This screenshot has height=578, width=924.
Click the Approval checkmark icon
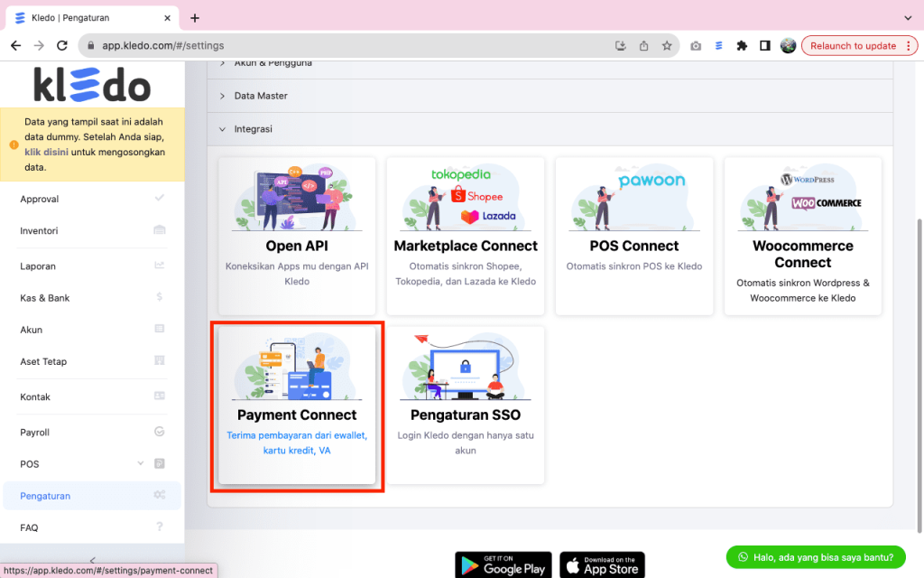coord(159,198)
